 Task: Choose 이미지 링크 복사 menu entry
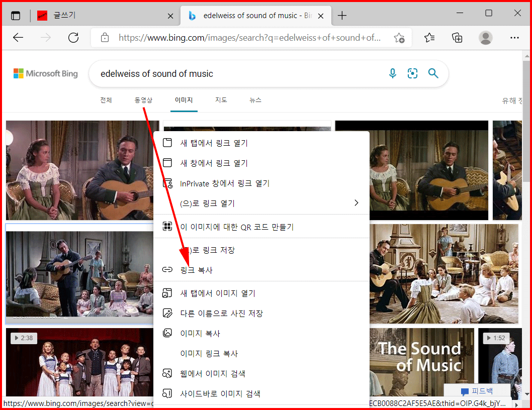[x=261, y=353]
